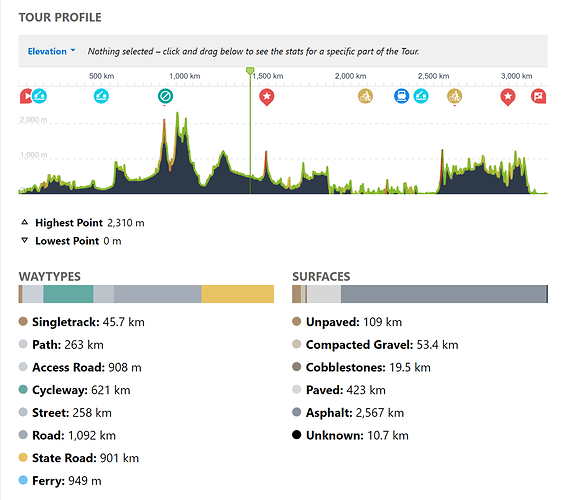
Task: Click yellow State Road segment in bar
Action: point(237,294)
